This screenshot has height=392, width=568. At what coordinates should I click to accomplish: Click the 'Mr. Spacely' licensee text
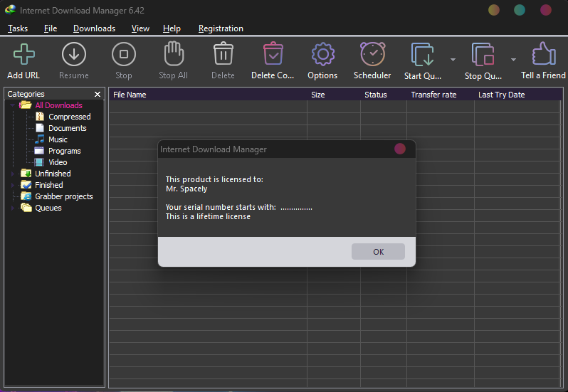pyautogui.click(x=186, y=189)
